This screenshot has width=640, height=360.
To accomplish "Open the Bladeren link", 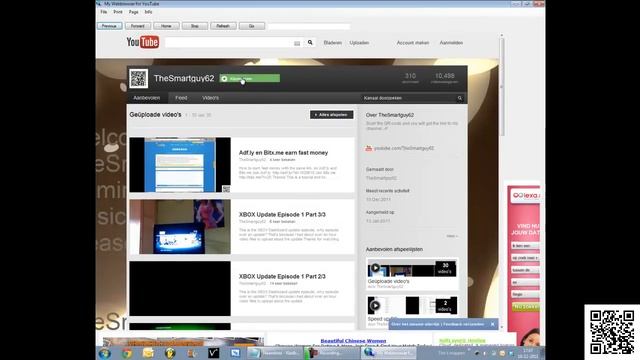I will [x=333, y=42].
